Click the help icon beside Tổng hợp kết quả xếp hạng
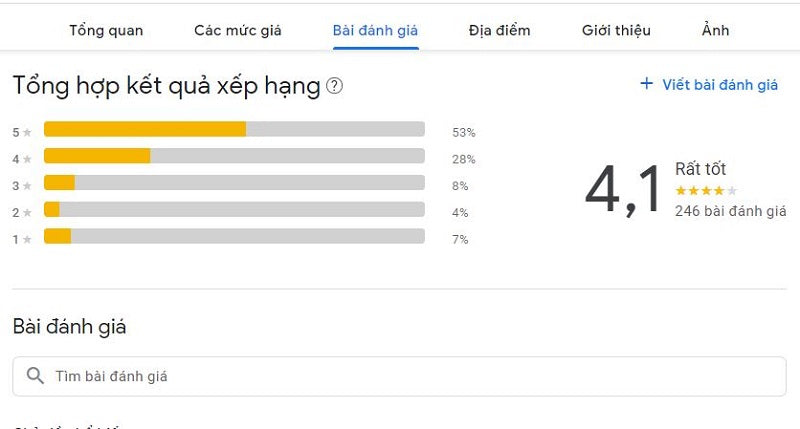Image resolution: width=800 pixels, height=429 pixels. [335, 87]
